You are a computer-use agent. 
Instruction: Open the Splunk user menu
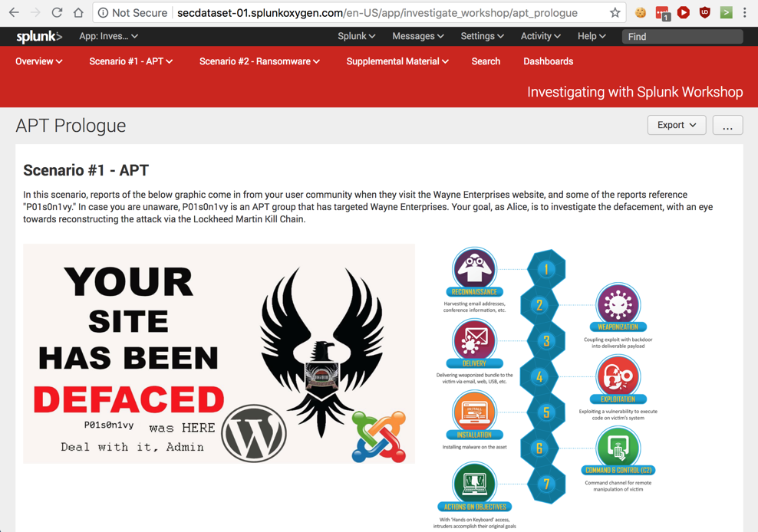[x=356, y=36]
